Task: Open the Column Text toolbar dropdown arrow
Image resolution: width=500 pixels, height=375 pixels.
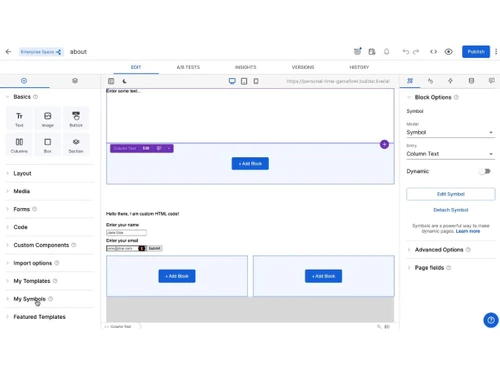Action: tap(169, 148)
